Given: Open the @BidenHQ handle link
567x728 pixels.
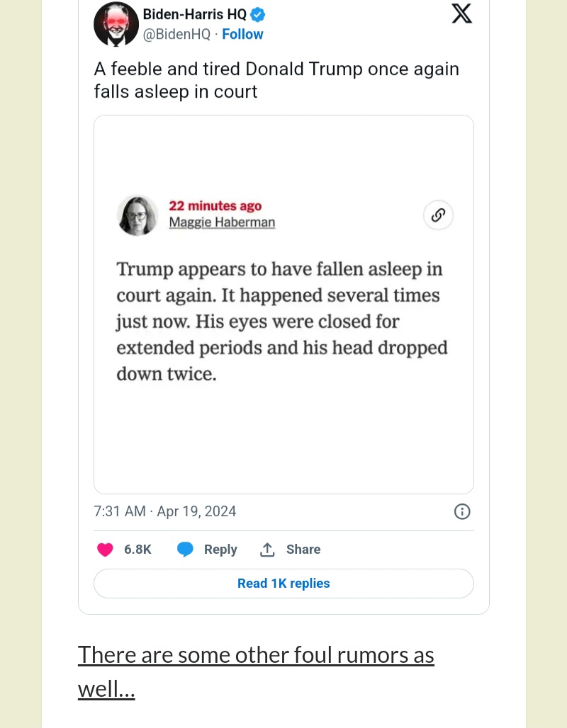Looking at the screenshot, I should (177, 34).
